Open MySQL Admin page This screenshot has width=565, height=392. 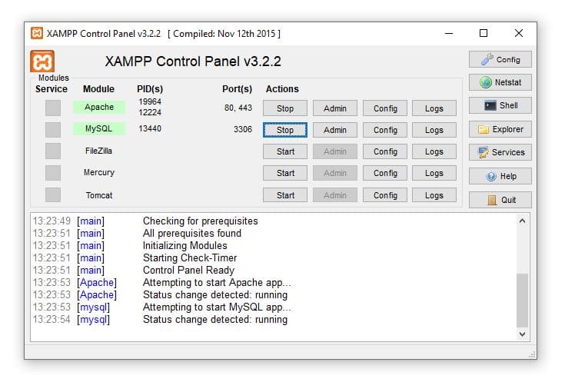[334, 130]
